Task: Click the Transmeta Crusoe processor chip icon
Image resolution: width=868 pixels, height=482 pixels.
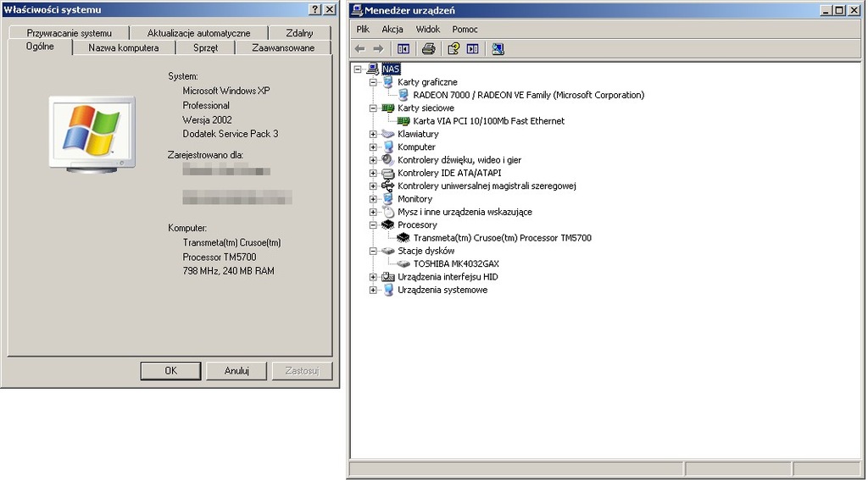Action: (403, 238)
